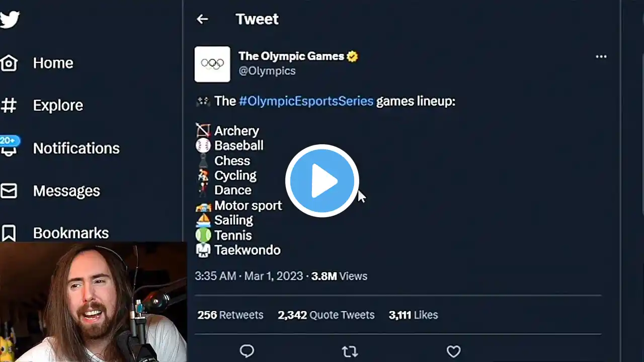The image size is (644, 362).
Task: Go to the Explore page
Action: [9, 106]
